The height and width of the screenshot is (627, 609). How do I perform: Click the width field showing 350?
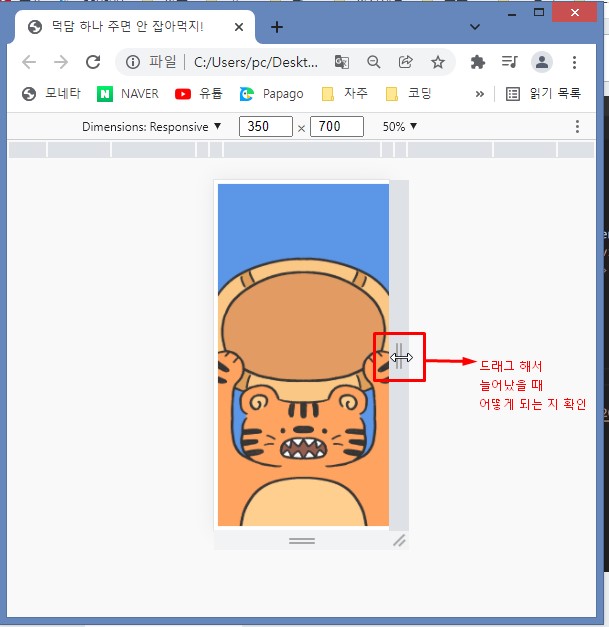[x=266, y=126]
